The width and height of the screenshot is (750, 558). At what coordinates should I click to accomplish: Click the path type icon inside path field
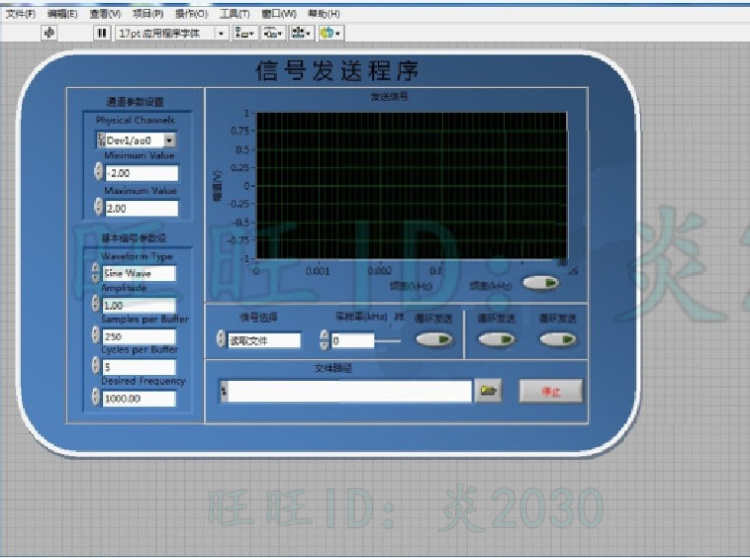223,391
